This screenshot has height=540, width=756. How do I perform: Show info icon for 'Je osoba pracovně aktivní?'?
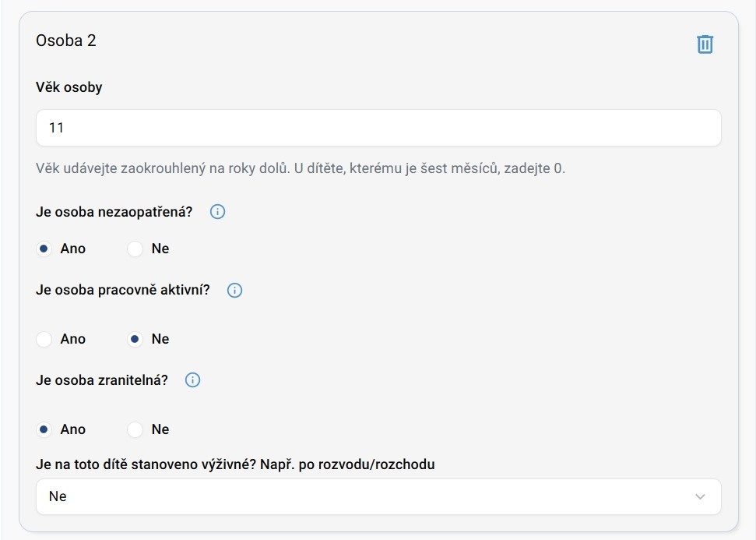click(234, 291)
